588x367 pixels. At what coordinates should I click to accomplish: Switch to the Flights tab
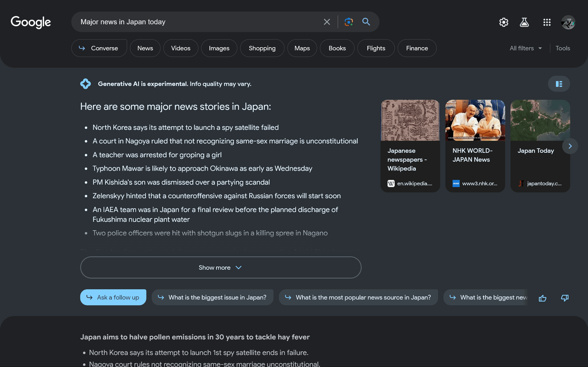(376, 48)
